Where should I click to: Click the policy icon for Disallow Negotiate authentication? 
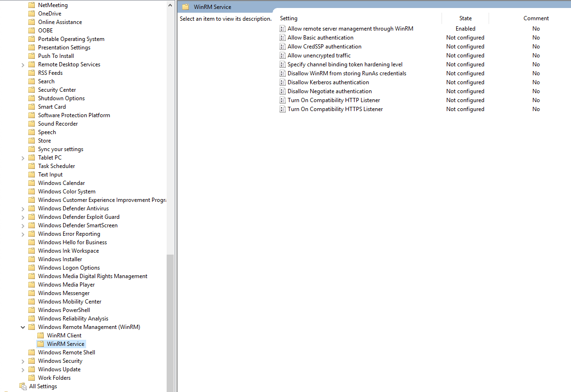282,91
